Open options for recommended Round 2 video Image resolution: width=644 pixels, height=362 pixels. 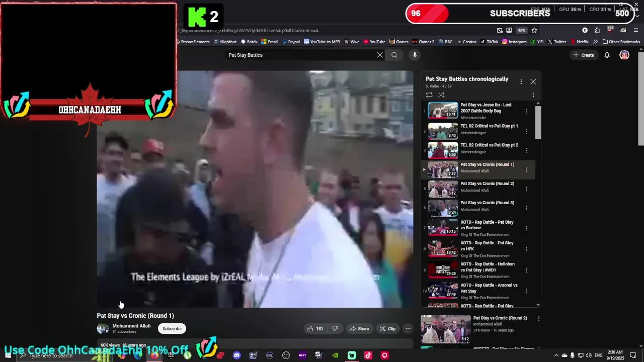(539, 319)
